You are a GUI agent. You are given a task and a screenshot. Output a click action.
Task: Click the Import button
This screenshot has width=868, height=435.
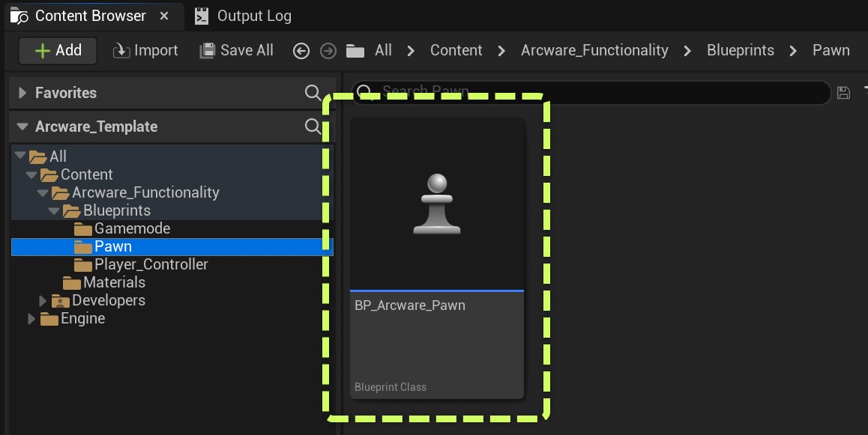[145, 50]
